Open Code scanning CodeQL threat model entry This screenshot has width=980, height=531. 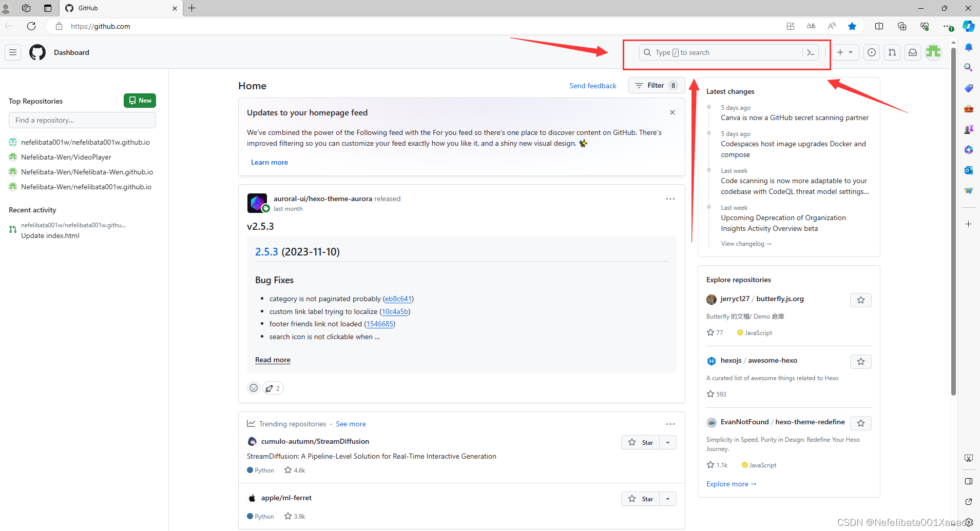[795, 186]
